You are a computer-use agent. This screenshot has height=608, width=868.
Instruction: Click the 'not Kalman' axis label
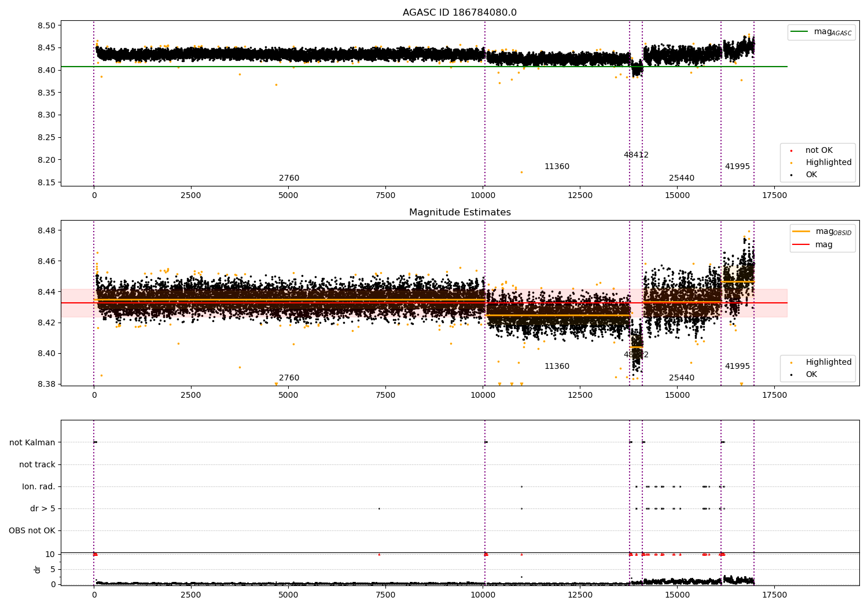pyautogui.click(x=32, y=442)
